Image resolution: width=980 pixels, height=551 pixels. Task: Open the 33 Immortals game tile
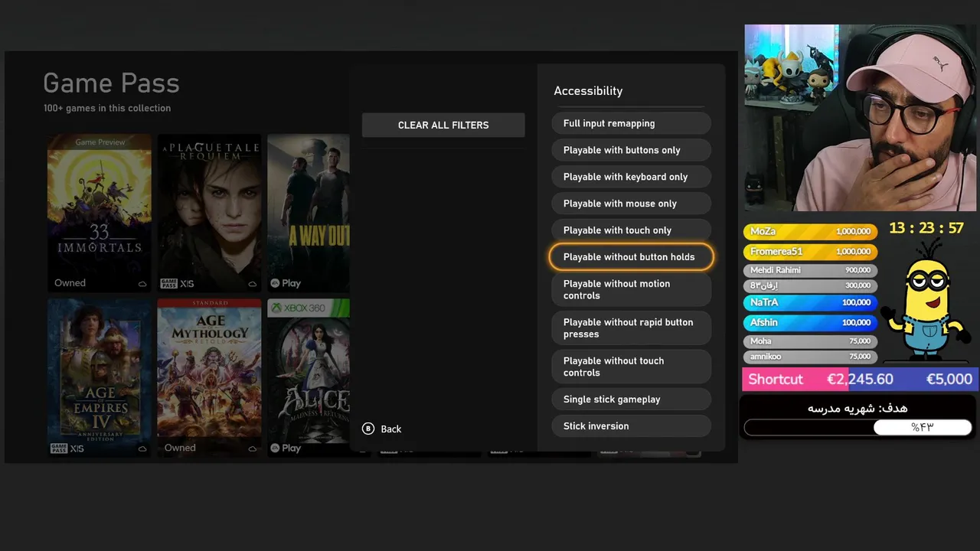pos(100,214)
